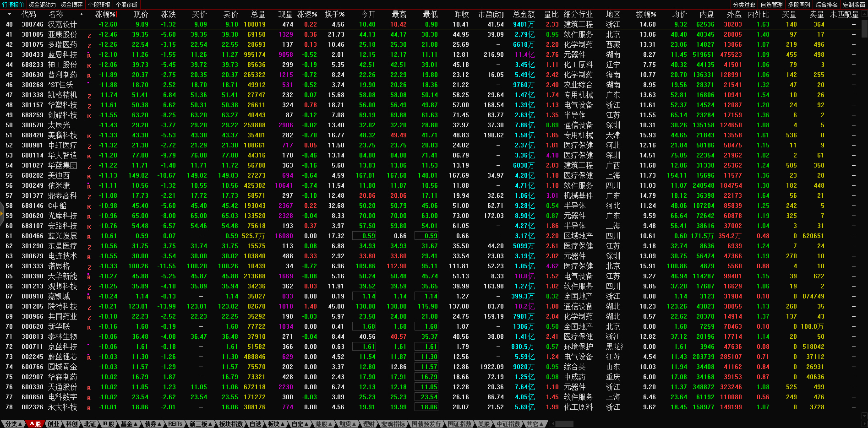Select stock row 300570 太辰光
Screen dimensions: 868x428
(x=59, y=125)
